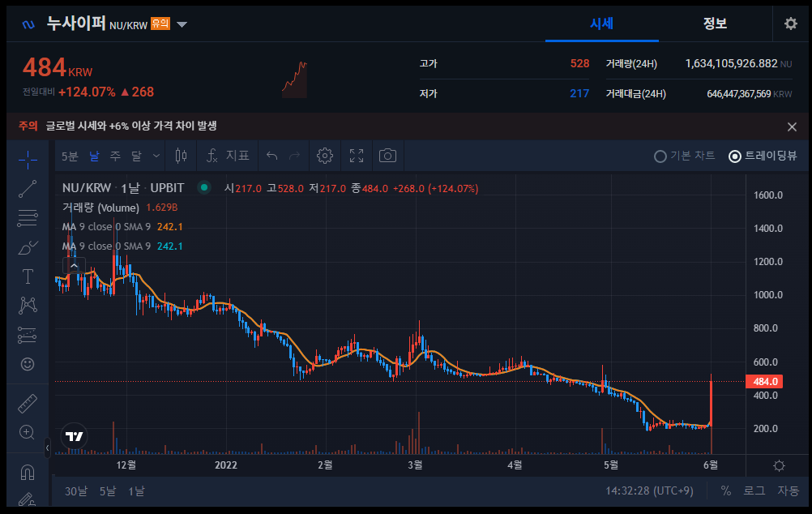Click the NU/KRW symbol title on chart

[x=87, y=187]
